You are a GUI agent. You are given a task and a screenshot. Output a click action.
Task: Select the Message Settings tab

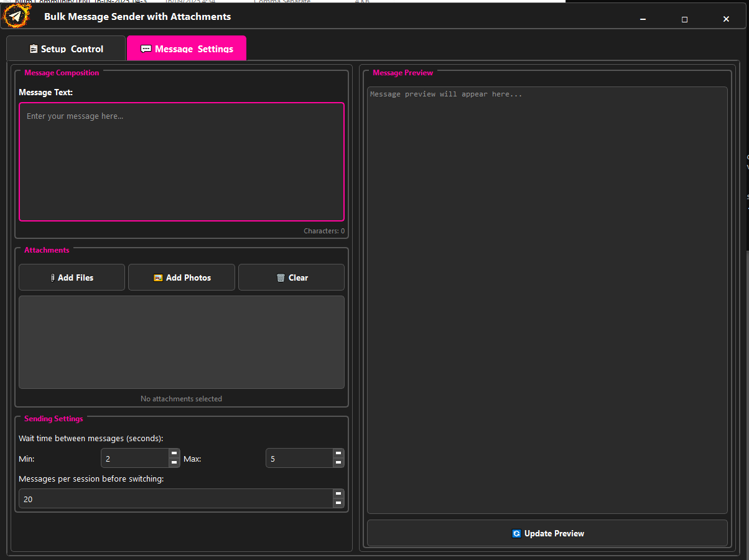coord(187,48)
